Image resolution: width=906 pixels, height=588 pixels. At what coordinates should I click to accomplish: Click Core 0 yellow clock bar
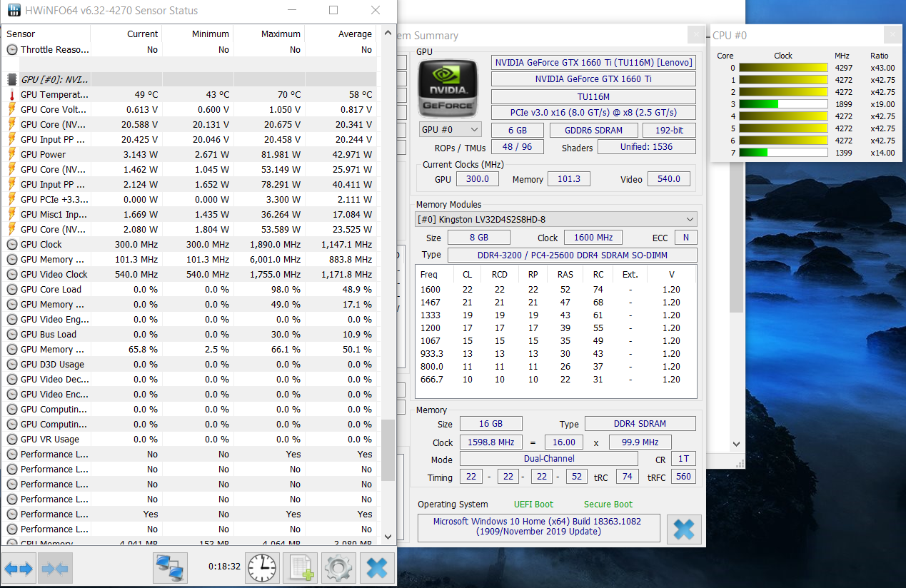pyautogui.click(x=783, y=68)
